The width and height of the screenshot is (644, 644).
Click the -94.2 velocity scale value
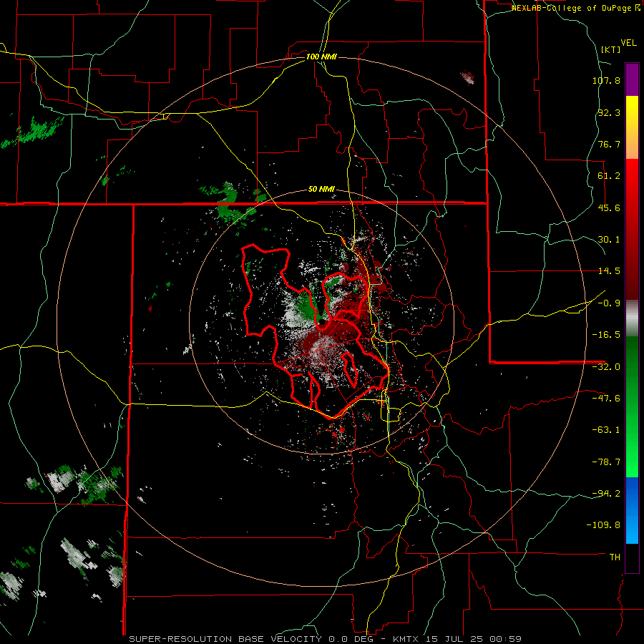tap(606, 494)
